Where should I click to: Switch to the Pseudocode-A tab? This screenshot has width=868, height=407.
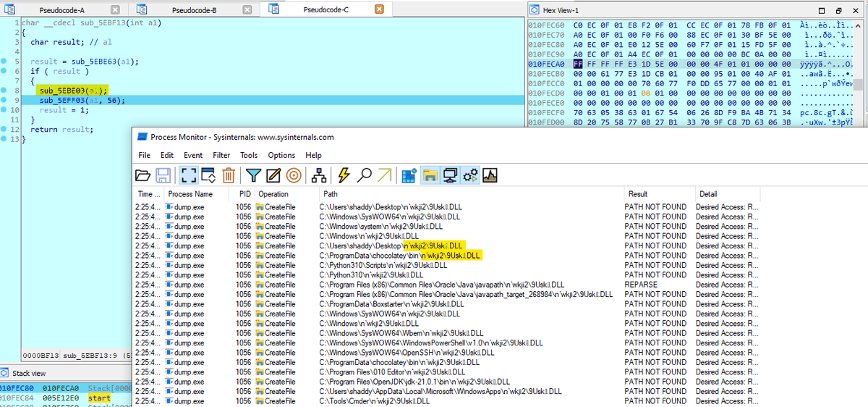point(61,9)
